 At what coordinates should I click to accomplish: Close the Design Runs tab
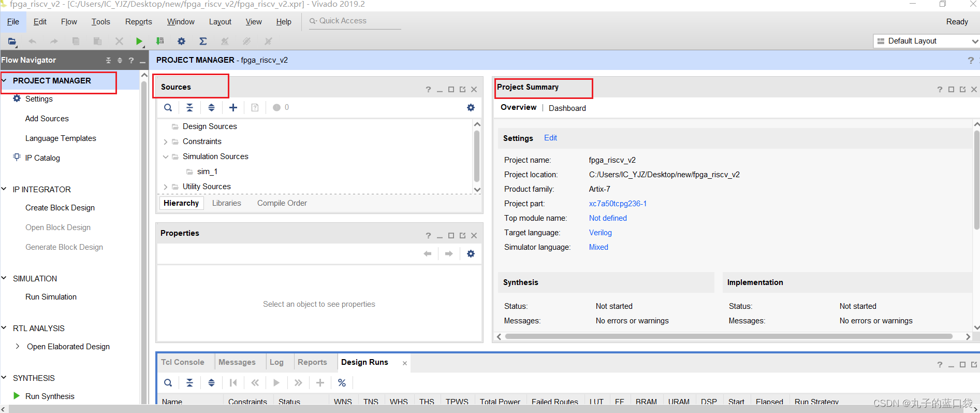(405, 363)
